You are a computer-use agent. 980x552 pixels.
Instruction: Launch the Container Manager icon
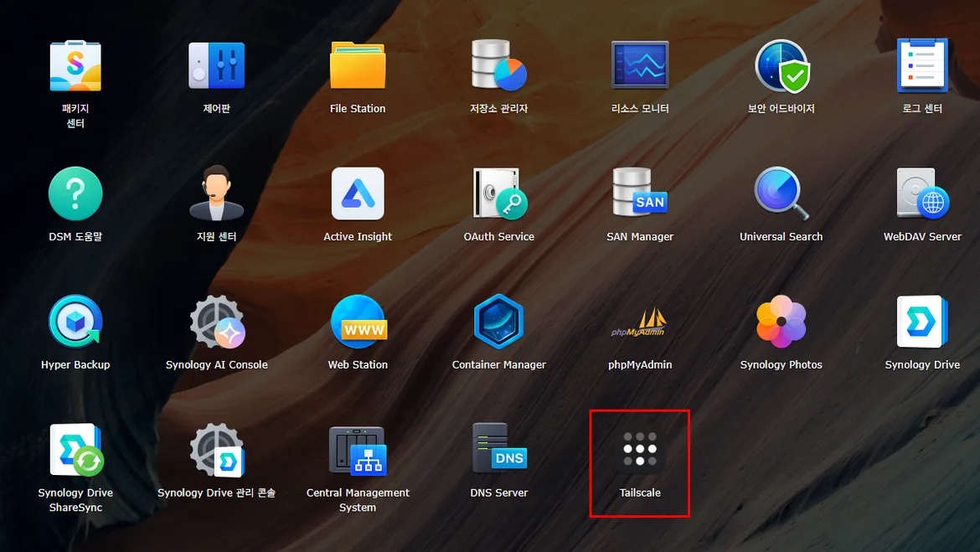click(x=498, y=322)
